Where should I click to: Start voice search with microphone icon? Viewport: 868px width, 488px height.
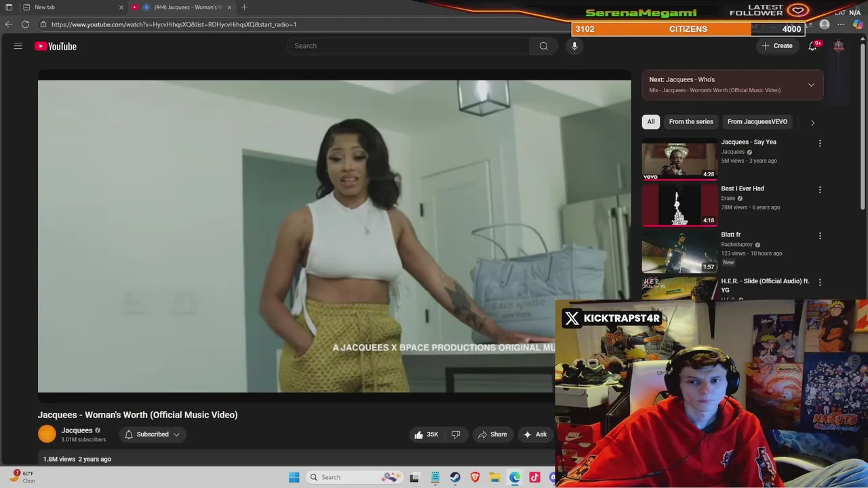(x=574, y=46)
